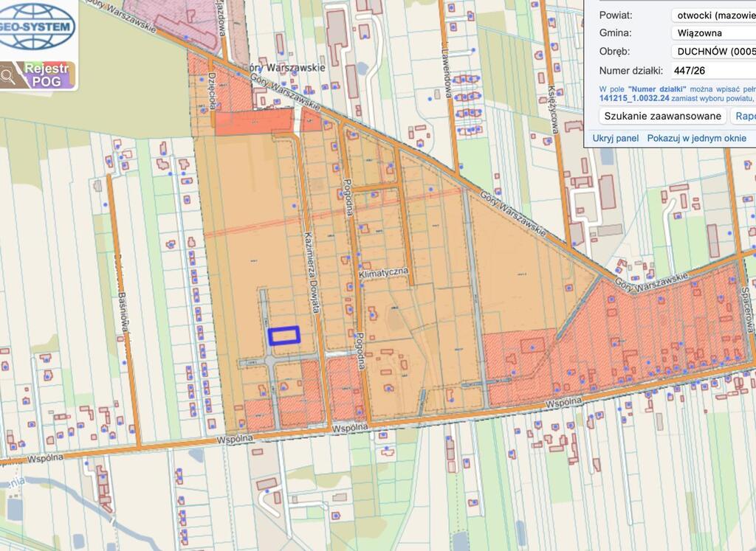Click the GEO-SYSTEM globe logo
The width and height of the screenshot is (756, 551).
pyautogui.click(x=37, y=26)
